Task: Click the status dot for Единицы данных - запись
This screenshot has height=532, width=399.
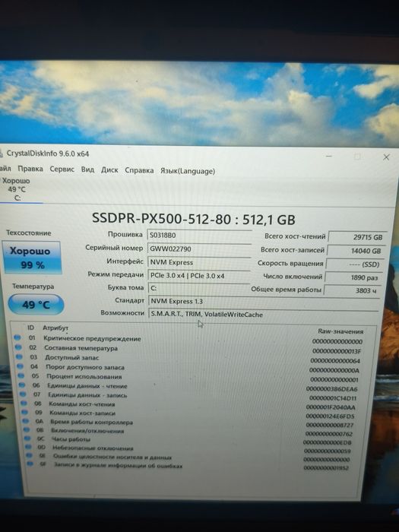Action: point(23,394)
